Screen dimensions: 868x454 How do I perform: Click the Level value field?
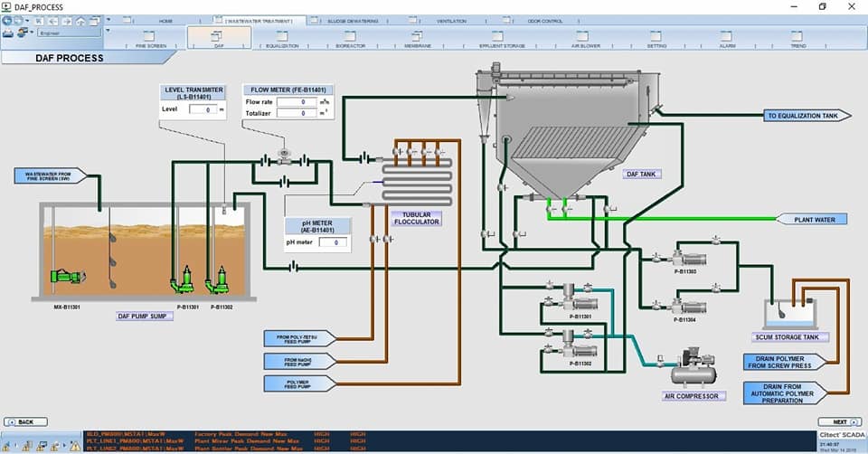203,109
